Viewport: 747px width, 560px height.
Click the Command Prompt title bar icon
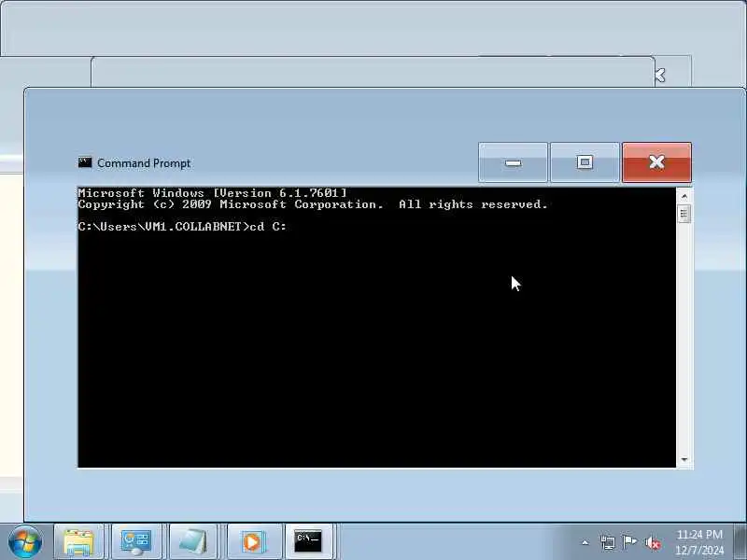coord(85,162)
